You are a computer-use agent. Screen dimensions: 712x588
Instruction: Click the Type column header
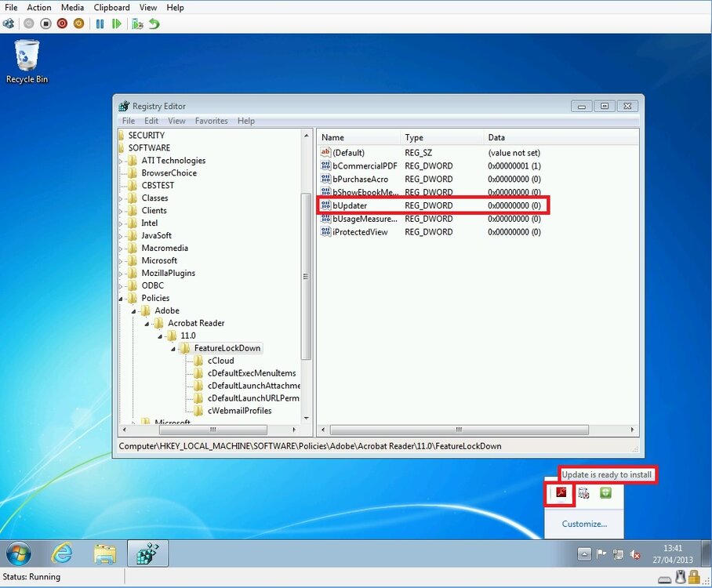(x=442, y=137)
